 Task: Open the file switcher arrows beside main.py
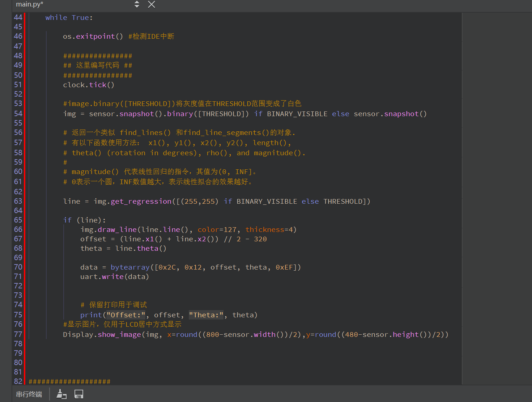point(137,4)
